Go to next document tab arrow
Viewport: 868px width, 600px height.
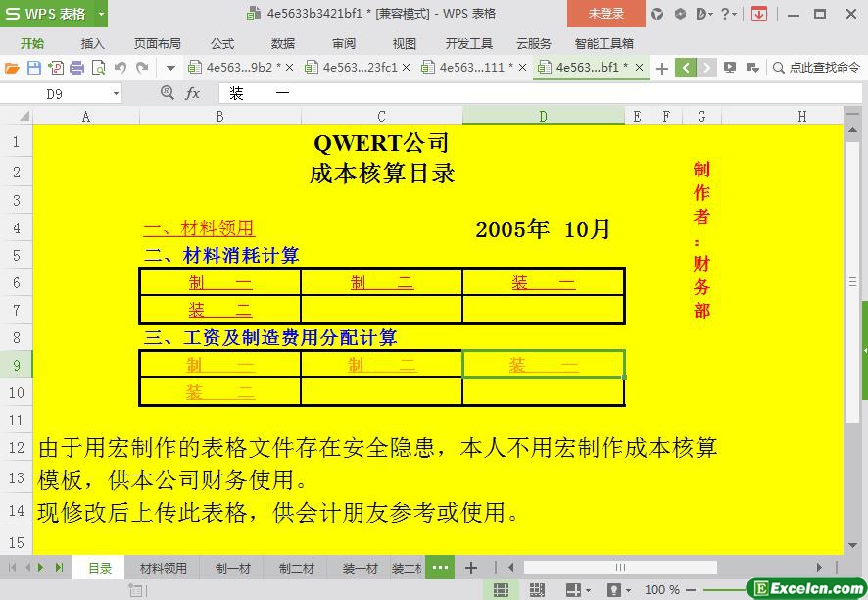pyautogui.click(x=706, y=68)
